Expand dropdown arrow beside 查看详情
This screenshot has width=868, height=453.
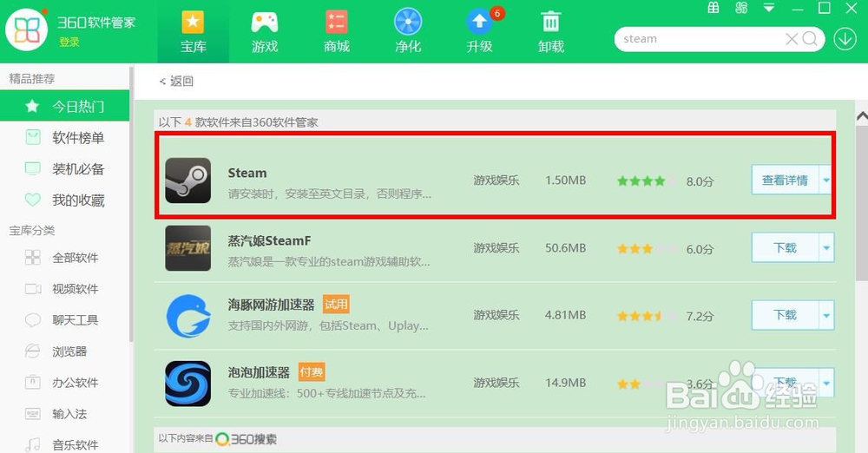826,180
